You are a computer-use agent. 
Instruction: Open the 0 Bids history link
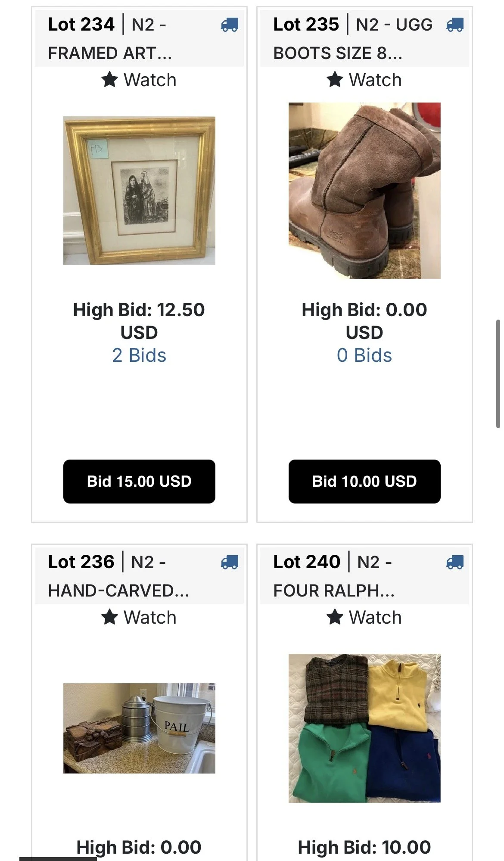(364, 355)
